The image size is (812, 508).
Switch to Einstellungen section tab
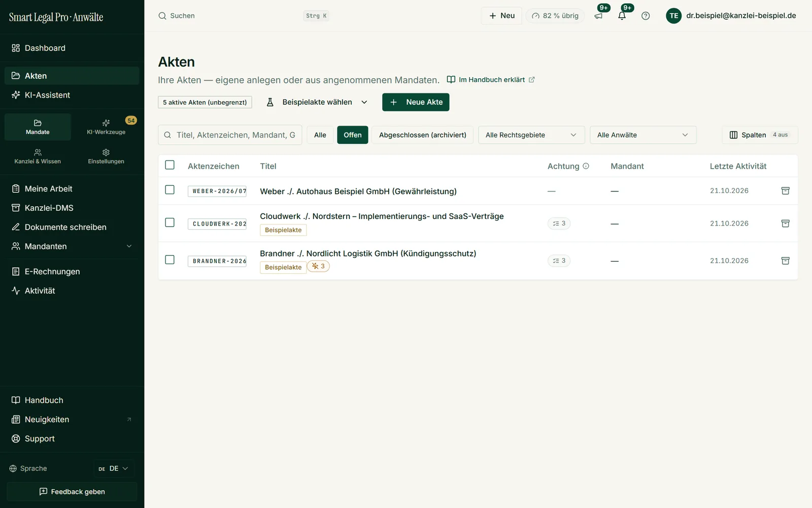106,156
